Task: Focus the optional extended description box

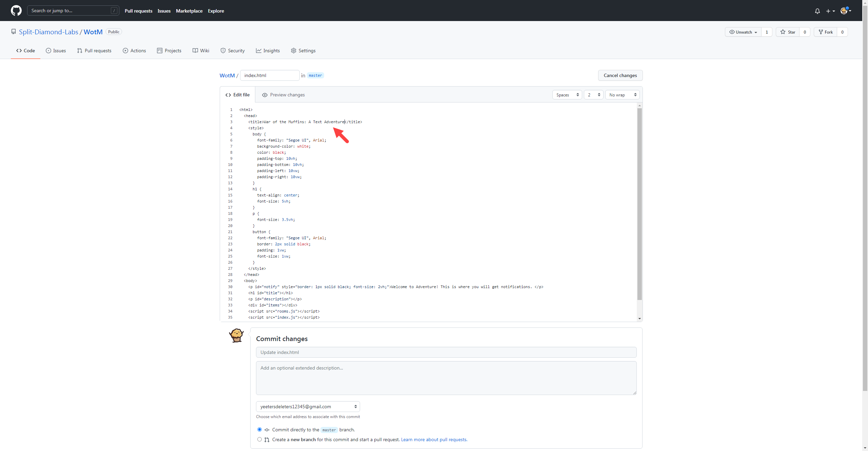Action: (446, 378)
